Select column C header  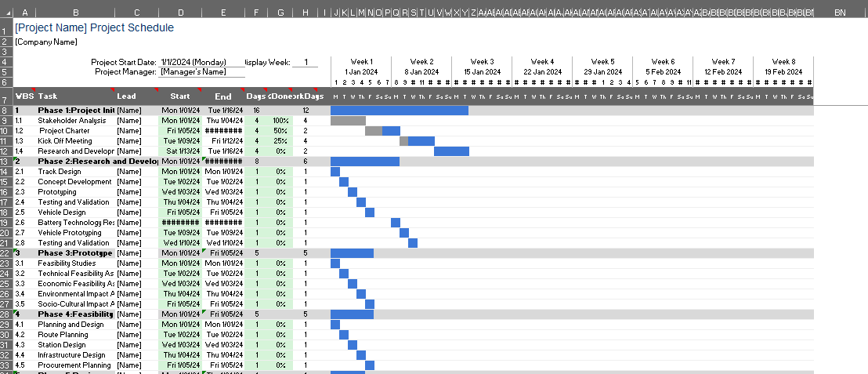137,13
